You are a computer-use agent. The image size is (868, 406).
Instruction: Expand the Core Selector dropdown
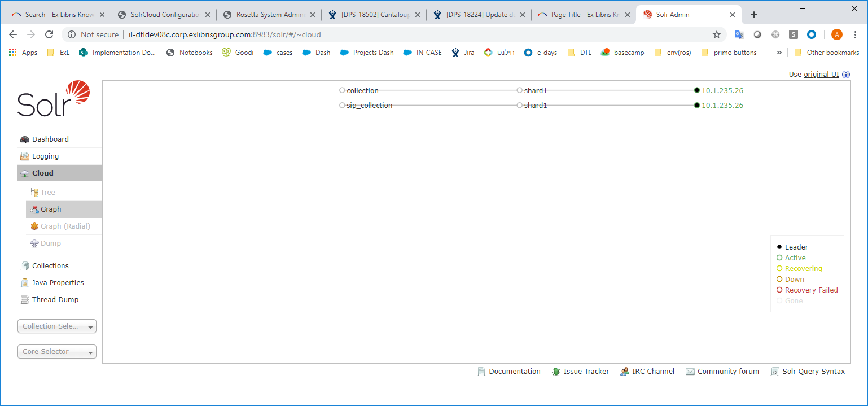pyautogui.click(x=57, y=352)
